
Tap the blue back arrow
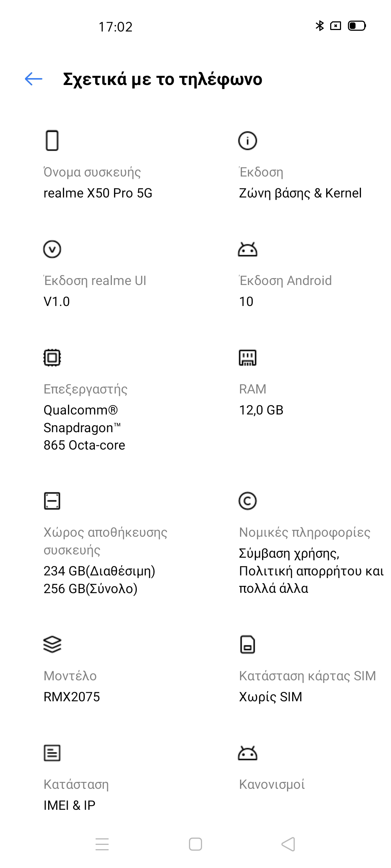[34, 79]
